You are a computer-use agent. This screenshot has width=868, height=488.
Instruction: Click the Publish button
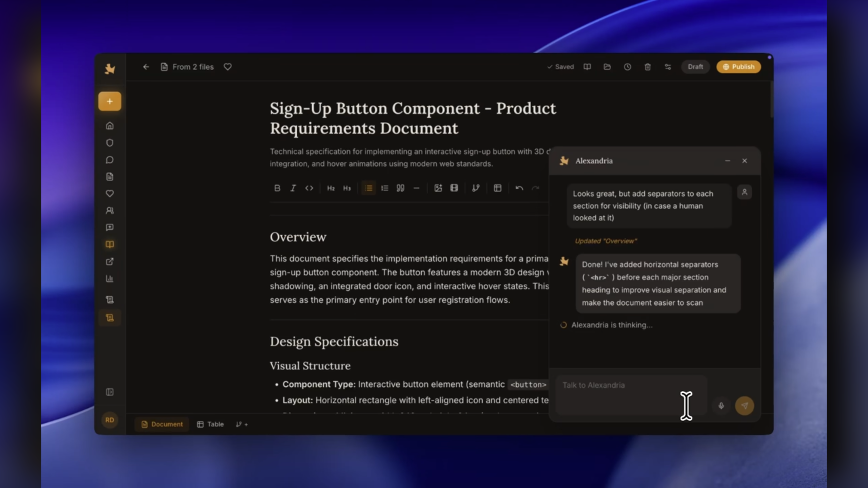pos(738,67)
